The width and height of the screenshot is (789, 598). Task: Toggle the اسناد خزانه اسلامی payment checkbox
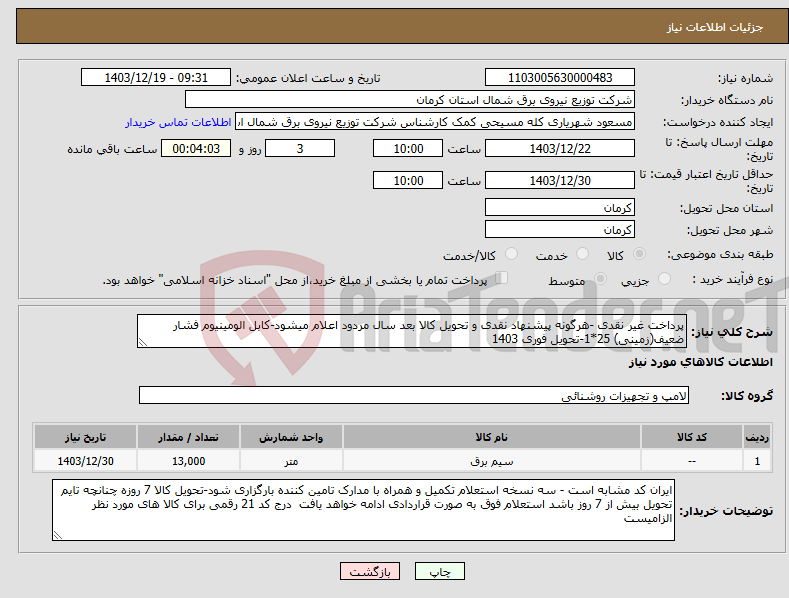502,278
